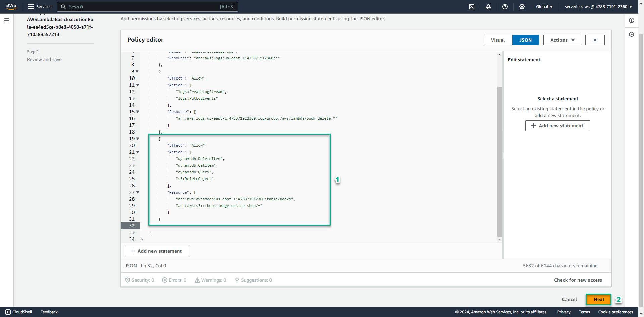Open the CloudShell icon in top bar
Screen dimensions: 644x317
[472, 7]
